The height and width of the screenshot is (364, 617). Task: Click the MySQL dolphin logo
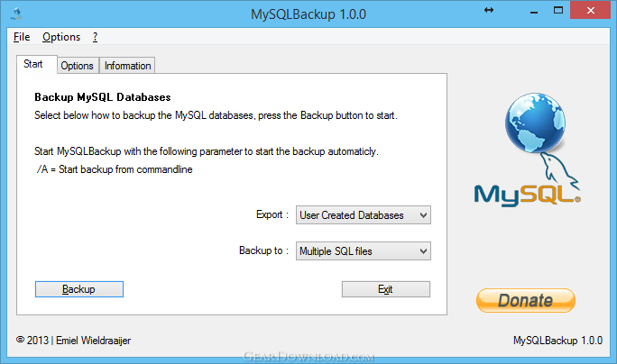(528, 179)
